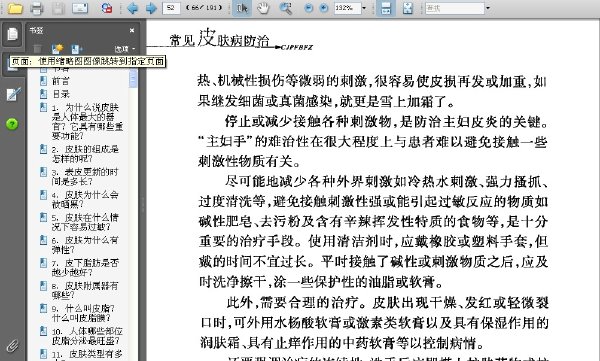Click the Print icon
This screenshot has width=600, height=361.
(36, 8)
